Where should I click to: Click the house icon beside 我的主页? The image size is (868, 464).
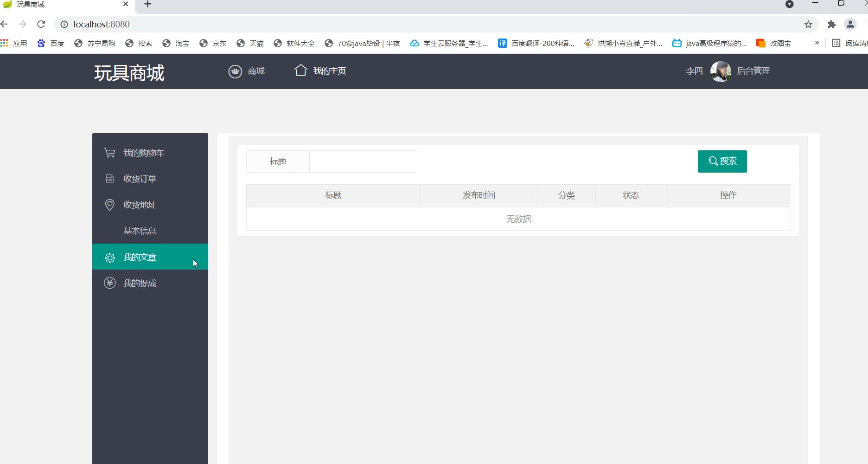[x=300, y=70]
